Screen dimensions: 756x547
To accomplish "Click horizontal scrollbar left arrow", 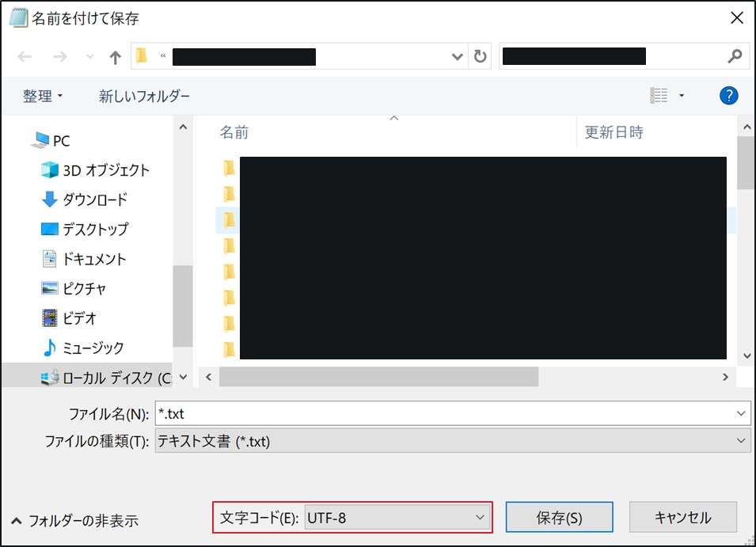I will click(x=208, y=377).
